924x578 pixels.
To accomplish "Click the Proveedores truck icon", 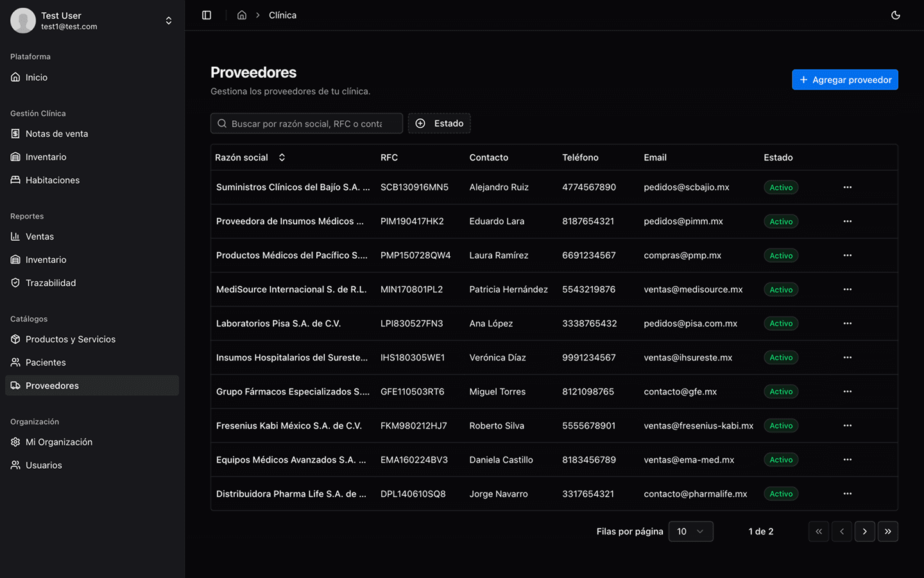I will [15, 385].
